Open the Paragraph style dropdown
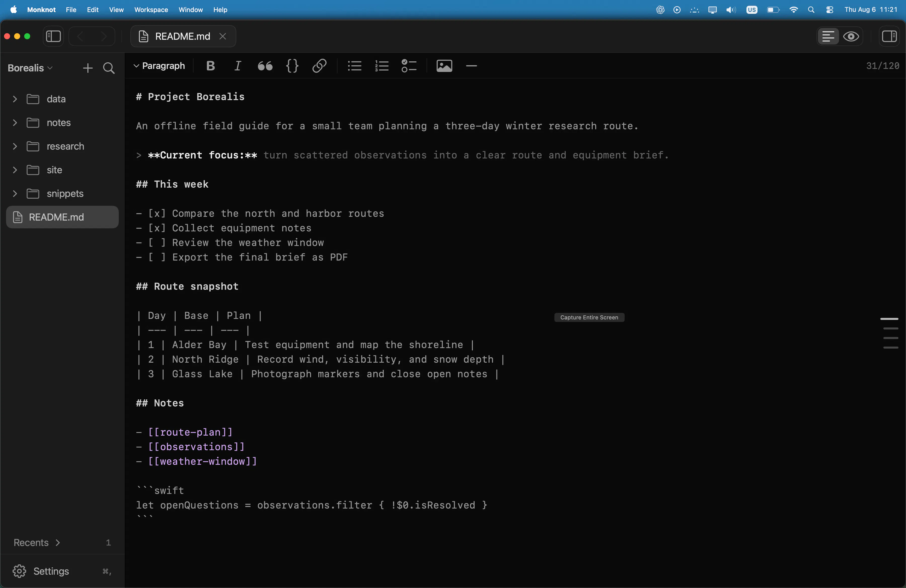This screenshot has width=906, height=588. point(160,66)
